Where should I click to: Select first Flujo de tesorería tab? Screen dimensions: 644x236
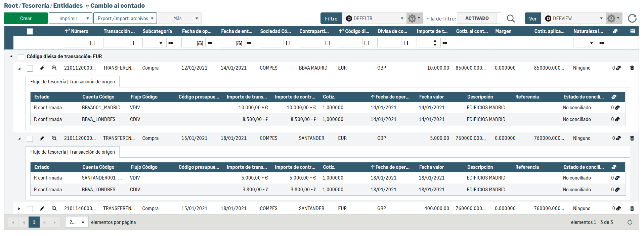pos(73,82)
